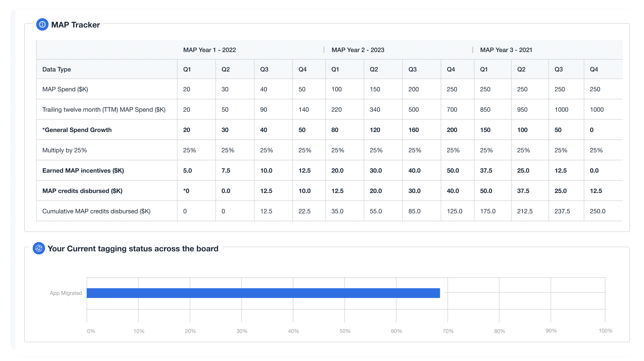
Task: Click the 50% axis label on chart
Action: (x=345, y=331)
